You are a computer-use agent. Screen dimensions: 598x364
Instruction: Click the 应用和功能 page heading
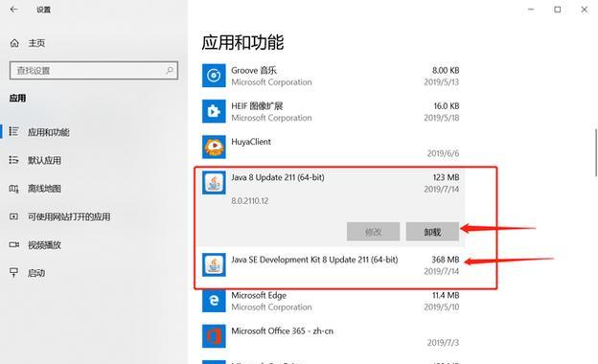point(242,42)
